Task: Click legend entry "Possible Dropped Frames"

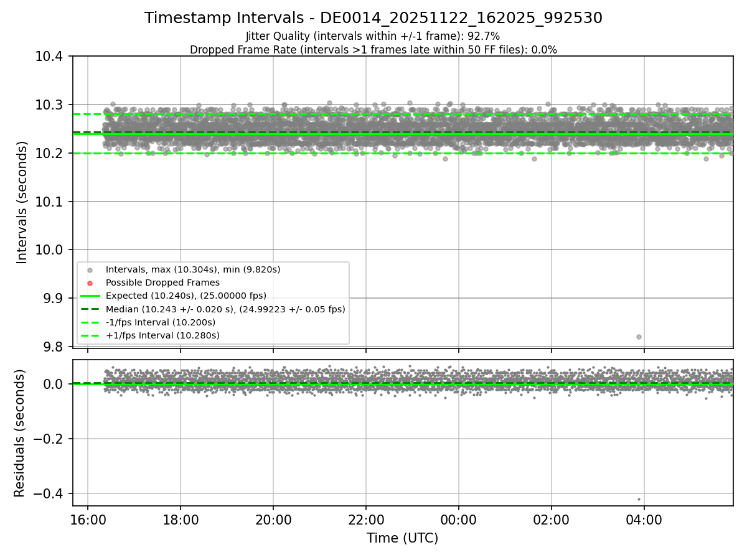Action: [162, 282]
